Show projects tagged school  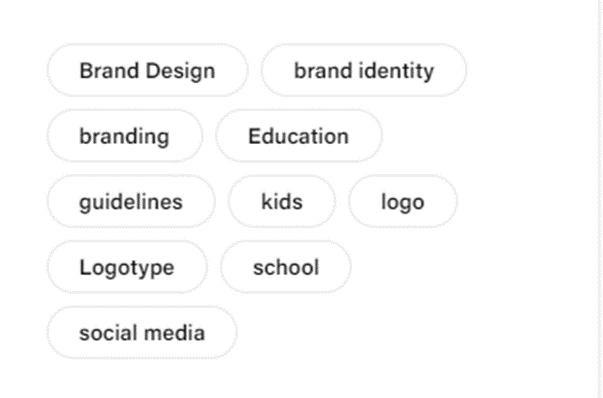(286, 267)
